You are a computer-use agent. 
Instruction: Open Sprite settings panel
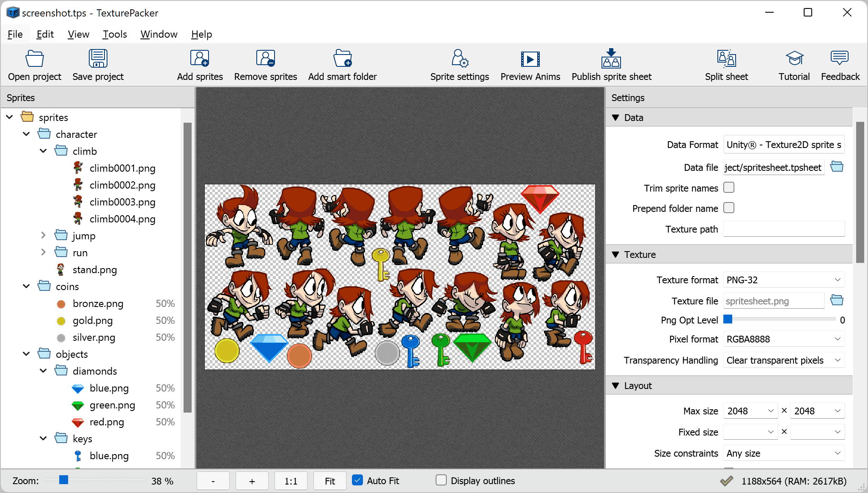coord(459,64)
